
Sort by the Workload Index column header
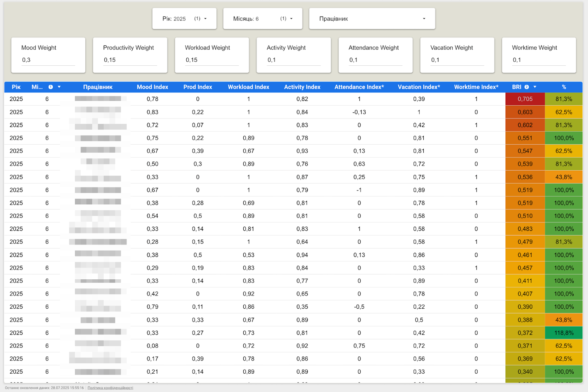pyautogui.click(x=248, y=87)
